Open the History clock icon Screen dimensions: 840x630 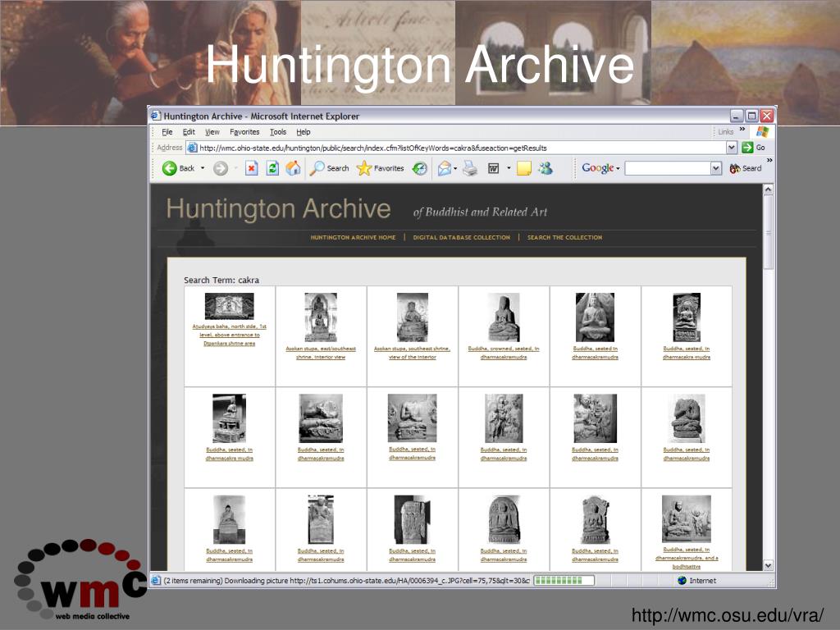click(x=419, y=168)
